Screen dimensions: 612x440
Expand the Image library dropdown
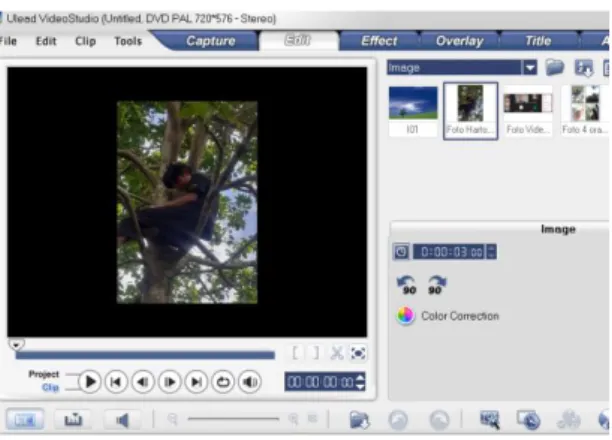[x=530, y=68]
